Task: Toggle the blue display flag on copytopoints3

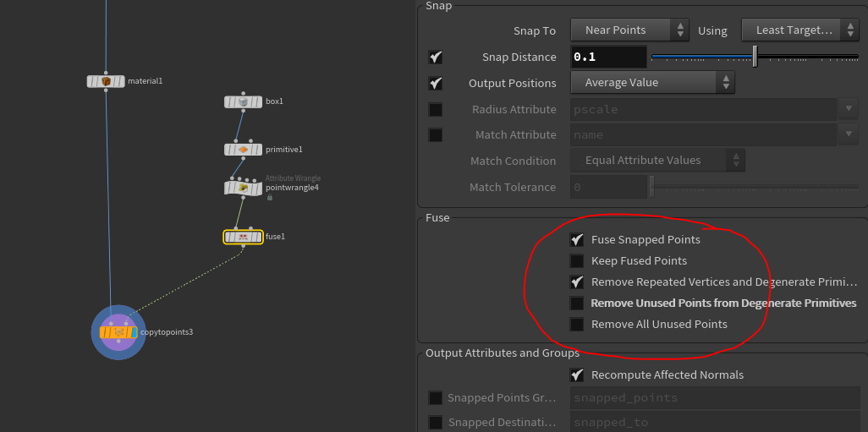Action: 134,332
